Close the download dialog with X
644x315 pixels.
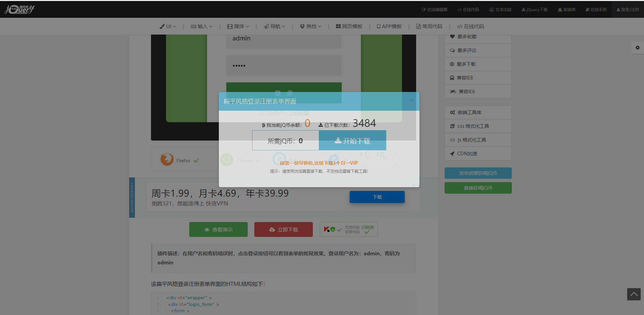tap(411, 100)
